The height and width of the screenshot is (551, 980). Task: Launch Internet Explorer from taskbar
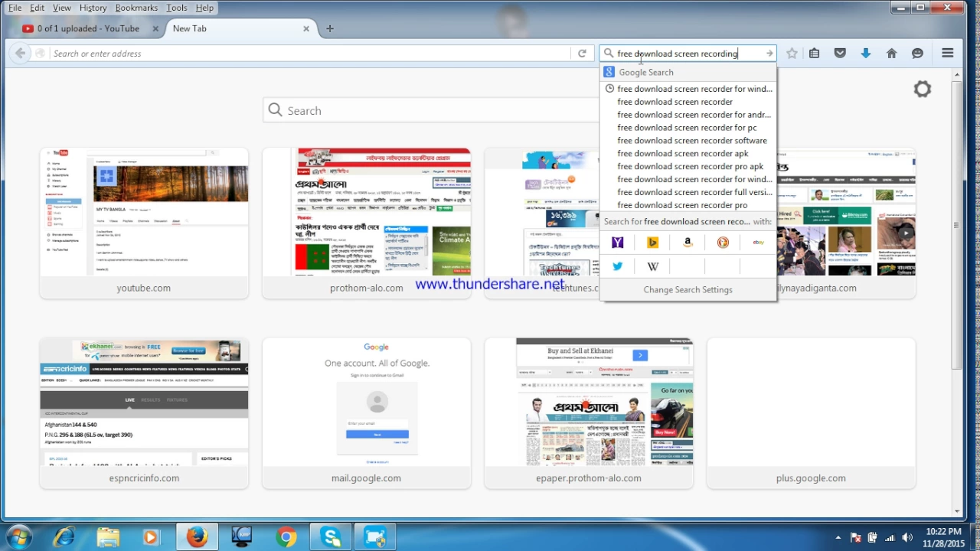click(64, 537)
